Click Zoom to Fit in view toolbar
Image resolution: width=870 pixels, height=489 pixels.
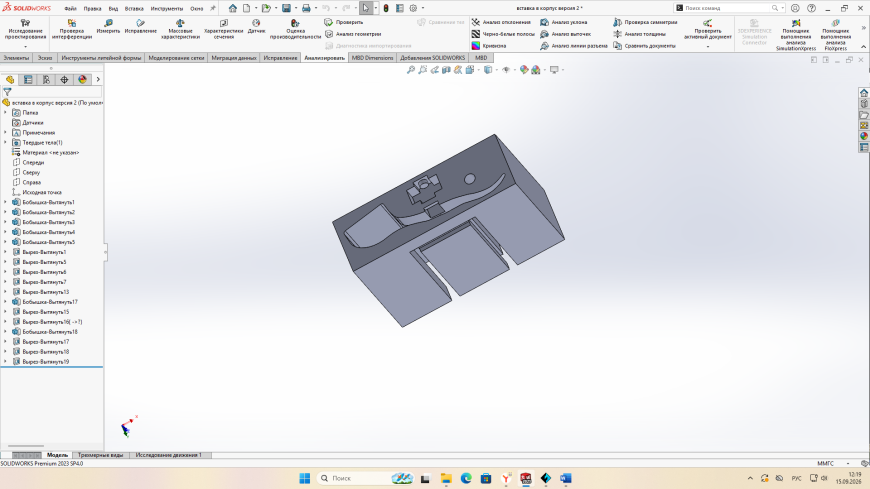[411, 70]
